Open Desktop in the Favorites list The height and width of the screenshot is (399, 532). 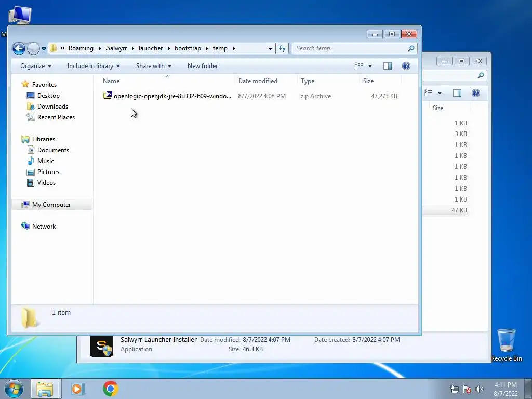(x=48, y=96)
